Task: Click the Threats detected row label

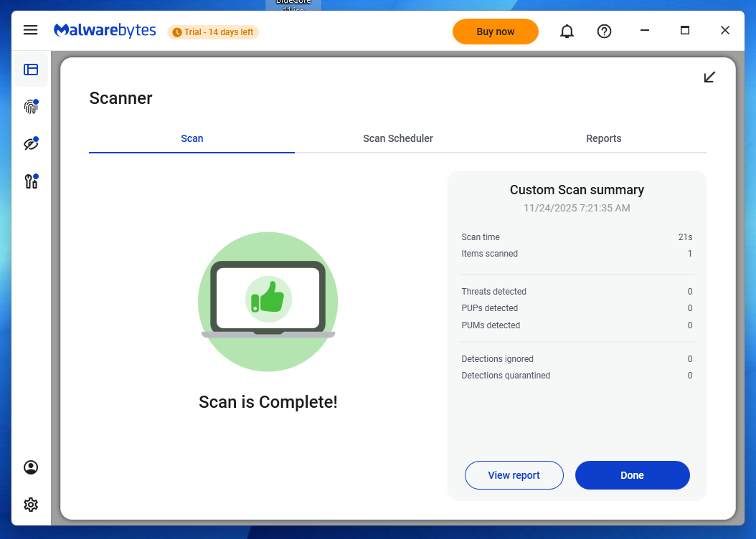Action: point(493,292)
